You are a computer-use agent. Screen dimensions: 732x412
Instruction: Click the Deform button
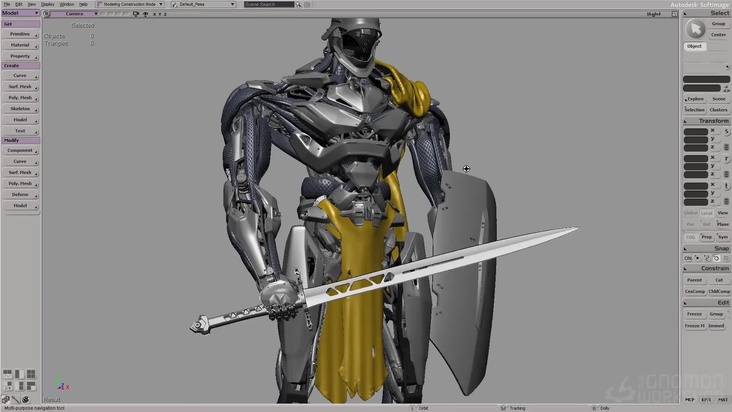(20, 194)
